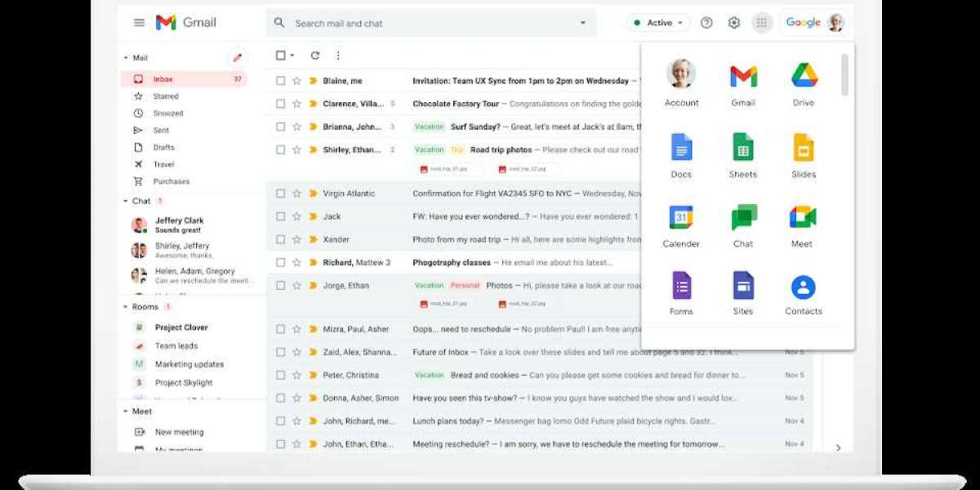Screen dimensions: 980x490
Task: Launch Forms from the apps panel
Action: point(681,294)
